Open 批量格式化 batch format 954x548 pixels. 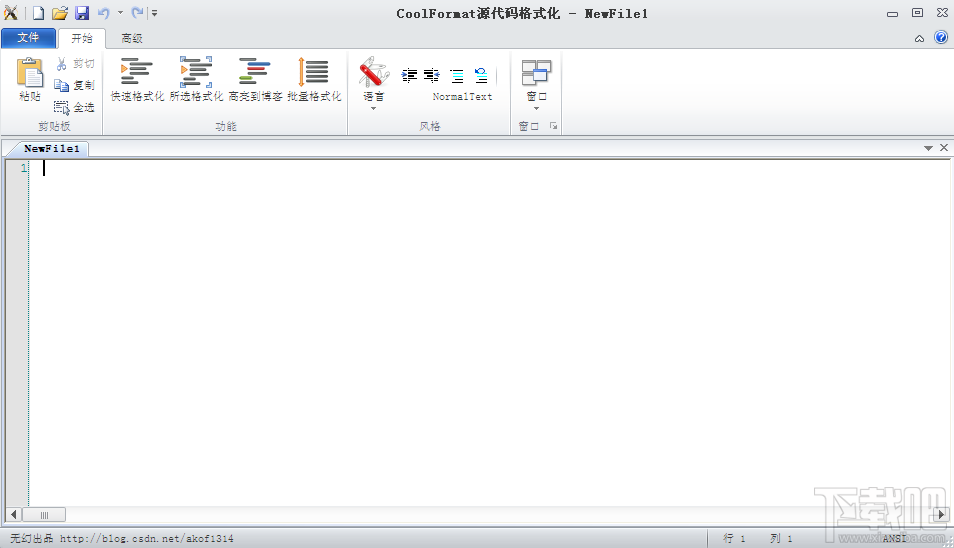point(314,79)
